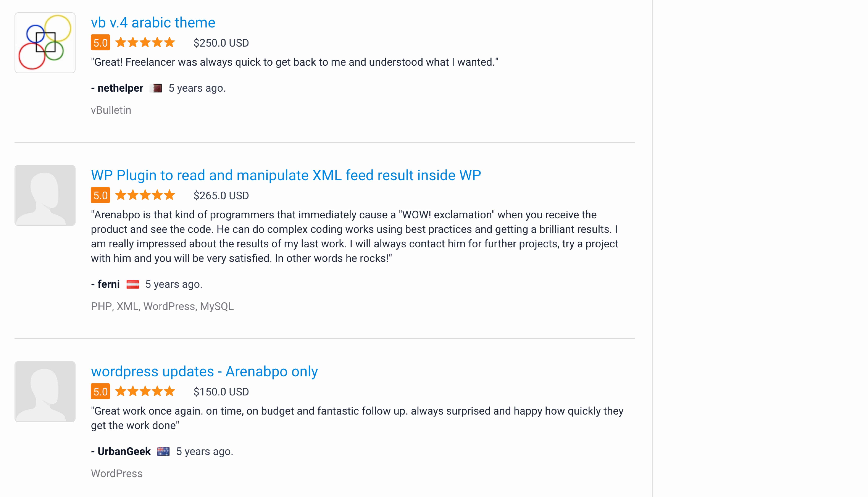Click UrbanGeek's default gray profile avatar

click(x=45, y=392)
